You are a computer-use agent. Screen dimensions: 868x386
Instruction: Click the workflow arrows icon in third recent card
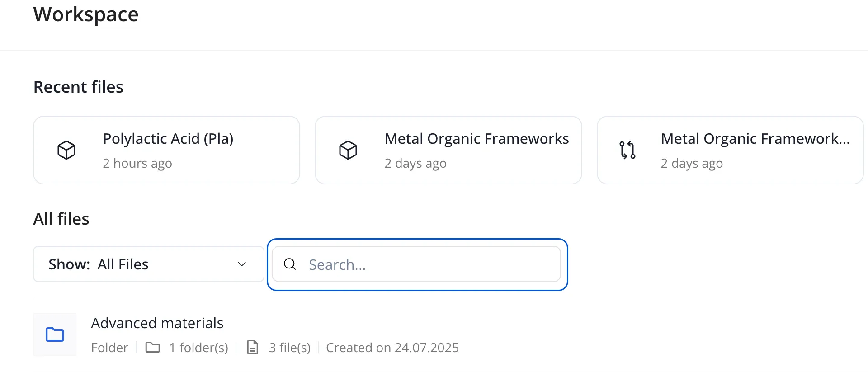(627, 150)
